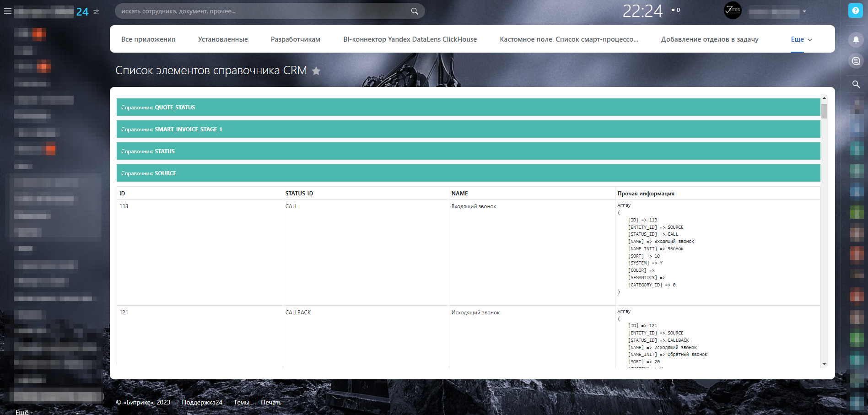Click the Печать footer link

[271, 402]
